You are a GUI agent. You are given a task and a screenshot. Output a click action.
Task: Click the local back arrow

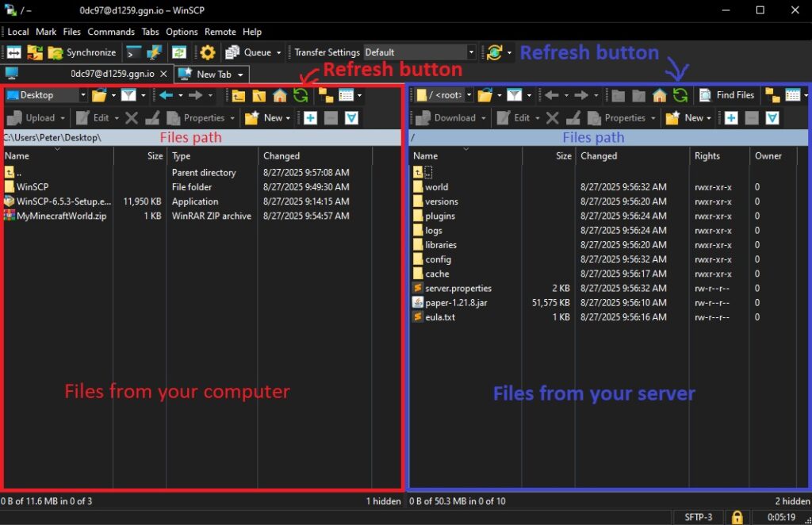(167, 95)
